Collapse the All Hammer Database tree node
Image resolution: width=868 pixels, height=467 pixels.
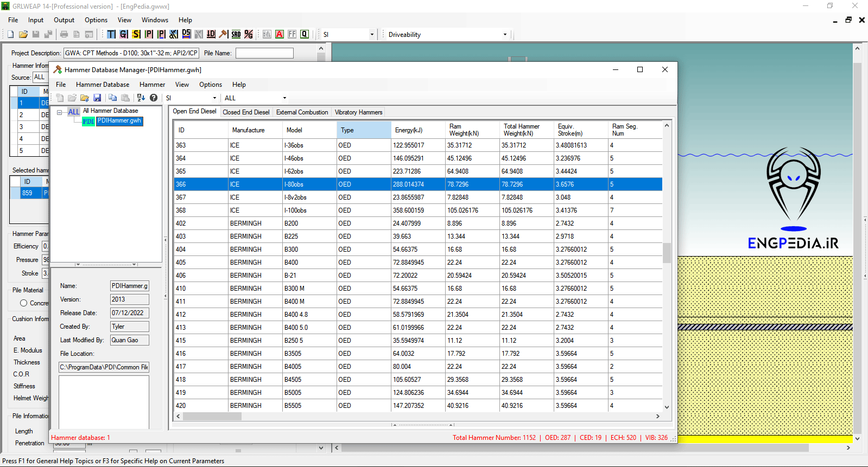(60, 112)
